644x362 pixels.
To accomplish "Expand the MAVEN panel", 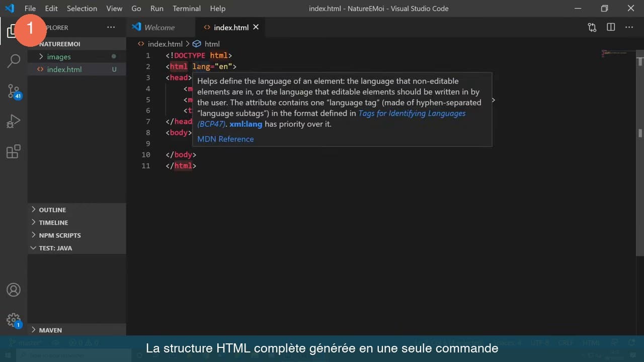I will [76, 330].
